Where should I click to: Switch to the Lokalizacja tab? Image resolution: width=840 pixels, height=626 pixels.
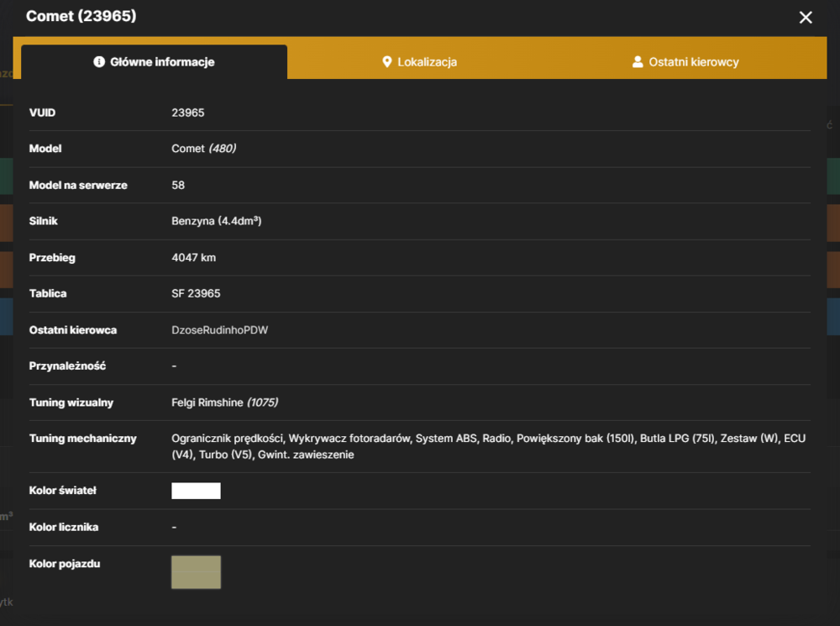click(x=419, y=62)
